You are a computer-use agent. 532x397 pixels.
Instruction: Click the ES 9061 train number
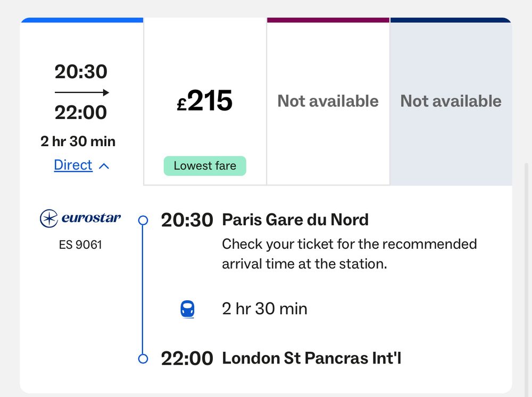[80, 245]
